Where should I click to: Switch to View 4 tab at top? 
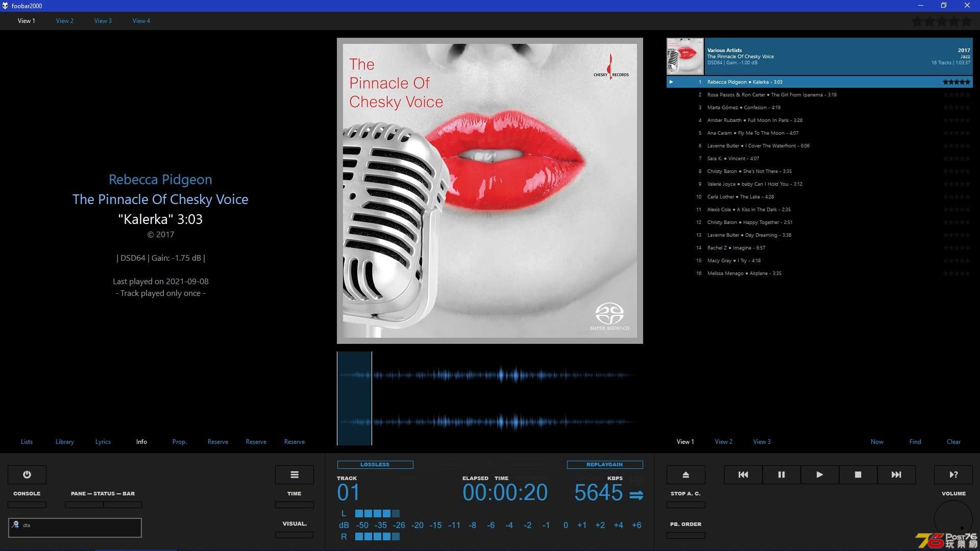[141, 21]
